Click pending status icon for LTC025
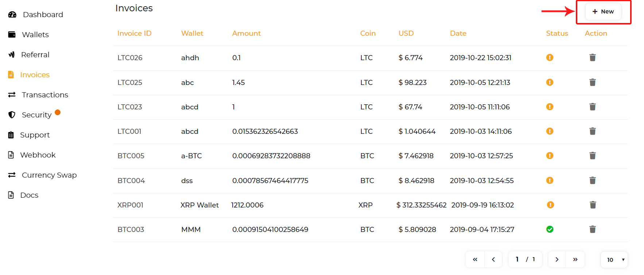 [x=550, y=82]
